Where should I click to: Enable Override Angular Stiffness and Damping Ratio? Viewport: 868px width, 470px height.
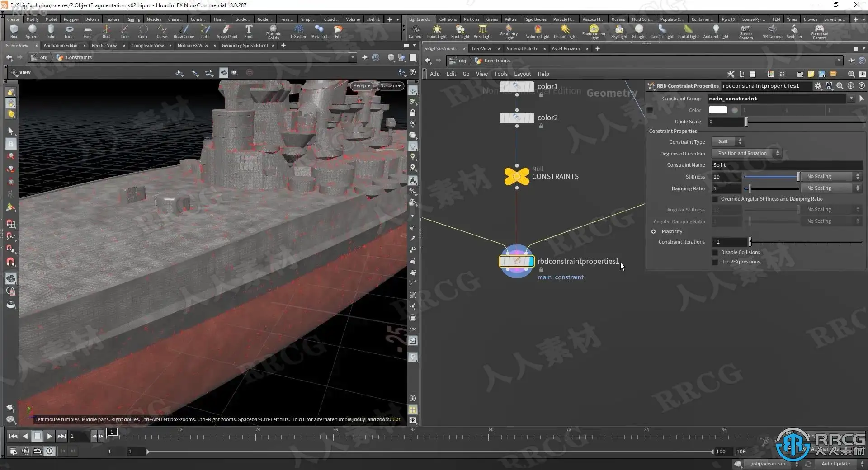tap(715, 199)
